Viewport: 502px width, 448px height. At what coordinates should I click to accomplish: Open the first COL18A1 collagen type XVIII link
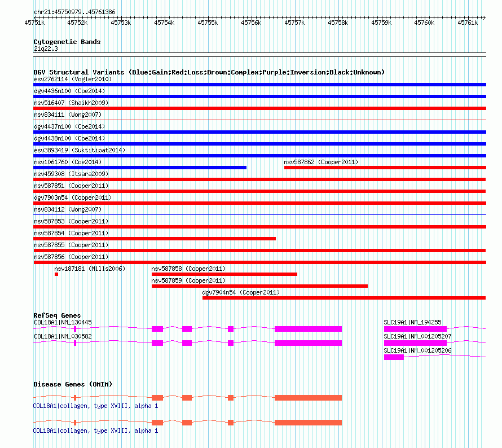[x=95, y=406]
